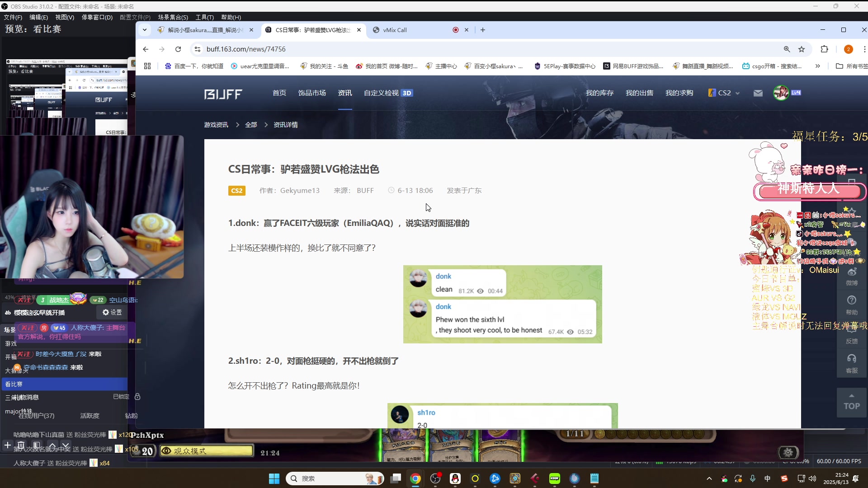The image size is (868, 488).
Task: Open the BUFF user avatar profile
Action: (x=781, y=93)
